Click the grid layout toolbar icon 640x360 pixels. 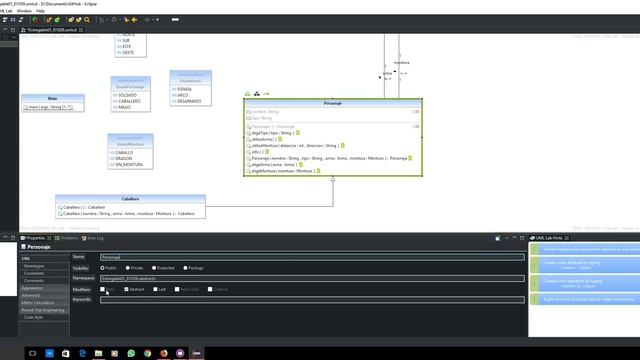[x=13, y=20]
